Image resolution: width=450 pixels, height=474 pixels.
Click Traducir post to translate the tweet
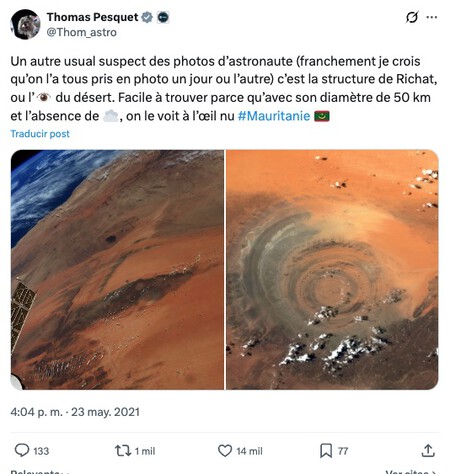(x=40, y=134)
